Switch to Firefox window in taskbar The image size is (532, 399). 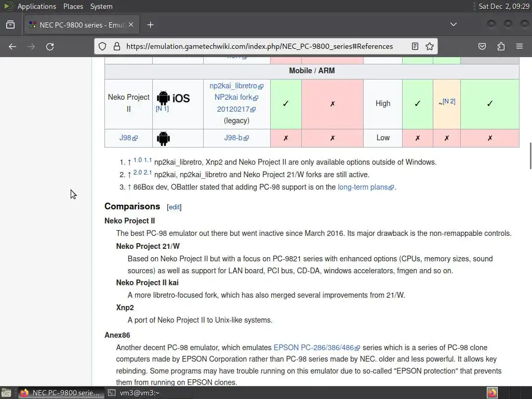(60, 393)
